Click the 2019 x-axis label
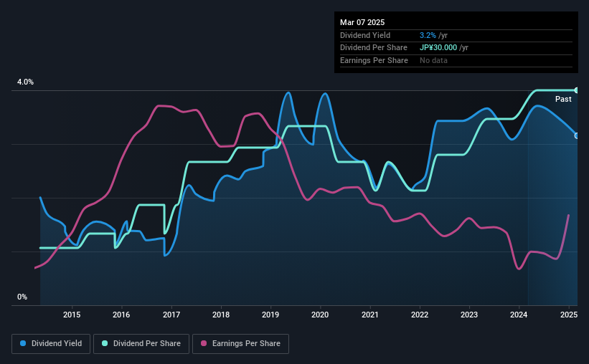589x364 pixels. click(270, 315)
